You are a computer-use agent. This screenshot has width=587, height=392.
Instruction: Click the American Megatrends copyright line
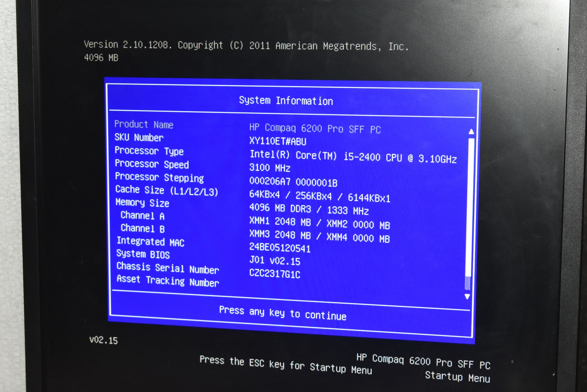(246, 46)
